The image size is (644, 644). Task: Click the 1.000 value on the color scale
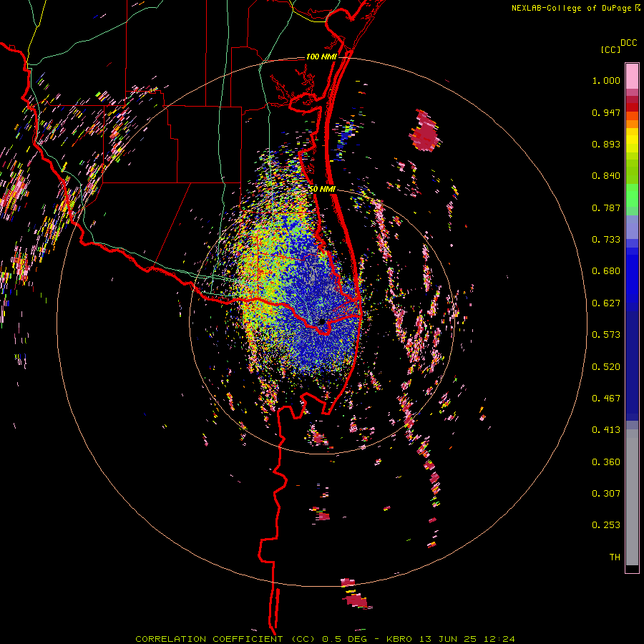[606, 80]
